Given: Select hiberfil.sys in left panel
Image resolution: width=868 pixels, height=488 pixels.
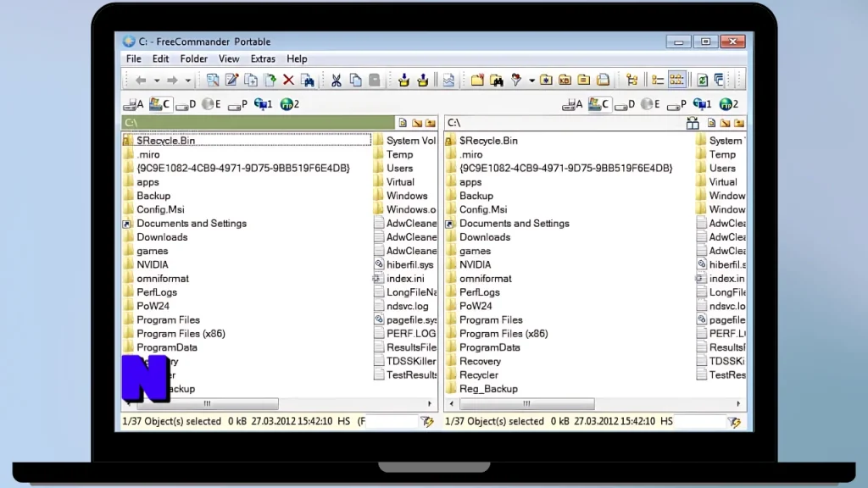Looking at the screenshot, I should (x=409, y=264).
